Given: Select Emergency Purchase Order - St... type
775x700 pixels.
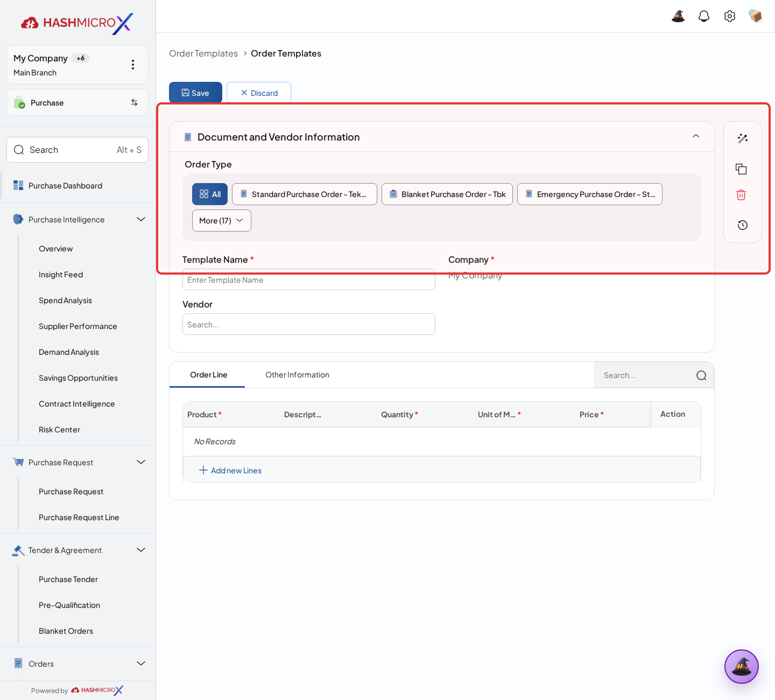Looking at the screenshot, I should pyautogui.click(x=590, y=194).
